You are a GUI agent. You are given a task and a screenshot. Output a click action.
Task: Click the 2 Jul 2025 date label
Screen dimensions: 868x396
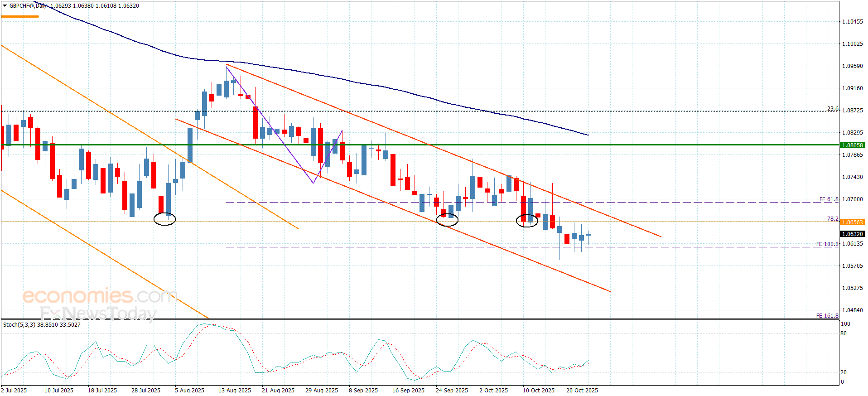(x=14, y=391)
